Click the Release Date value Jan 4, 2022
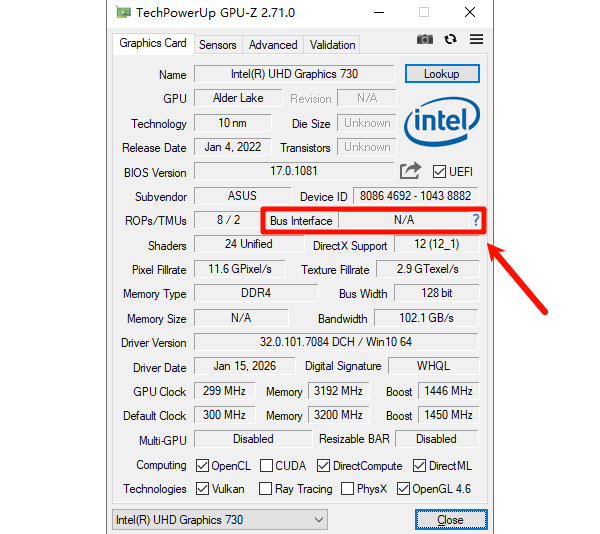Viewport: 600px width, 534px height. coord(233,147)
